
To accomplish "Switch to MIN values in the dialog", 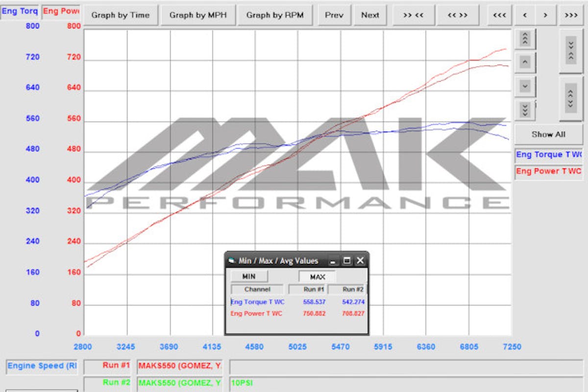I will tap(249, 277).
